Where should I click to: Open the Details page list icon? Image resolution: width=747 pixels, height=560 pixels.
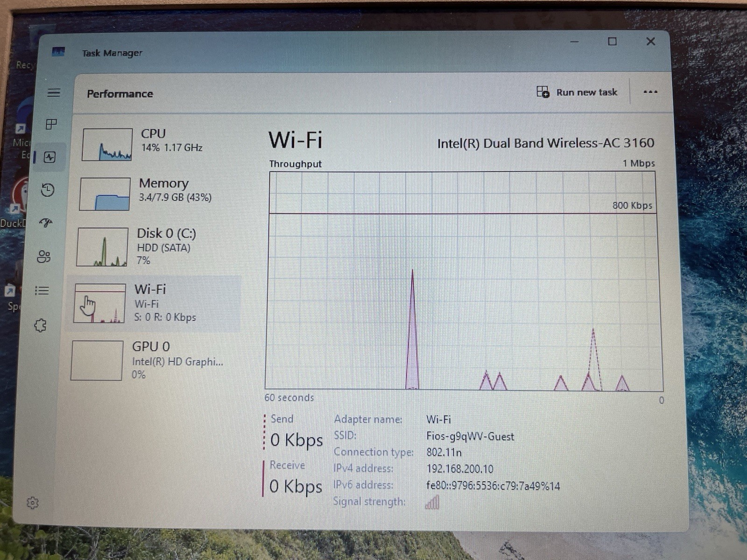coord(42,291)
